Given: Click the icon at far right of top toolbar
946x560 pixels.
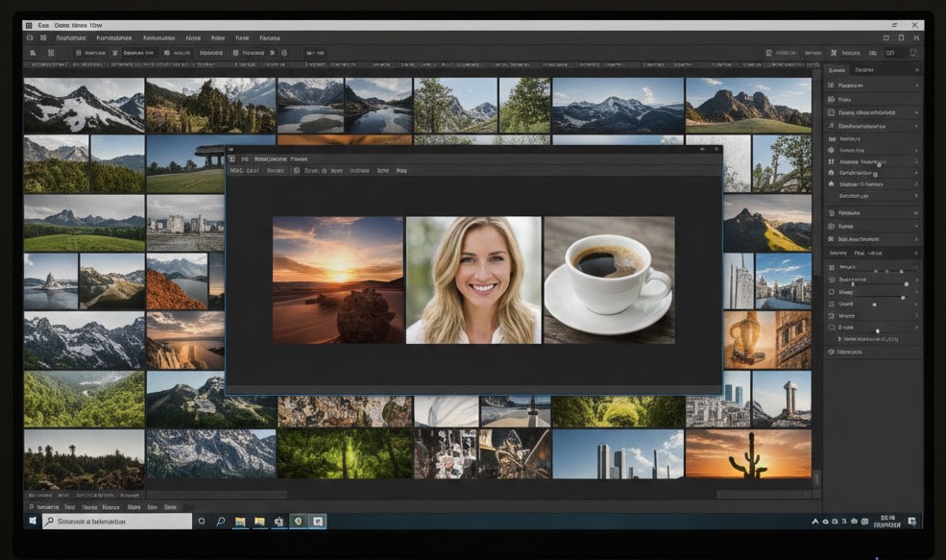Looking at the screenshot, I should tap(913, 53).
